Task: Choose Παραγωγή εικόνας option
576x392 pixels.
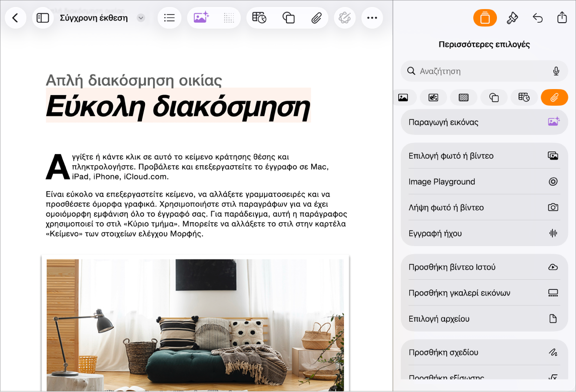Action: point(484,122)
